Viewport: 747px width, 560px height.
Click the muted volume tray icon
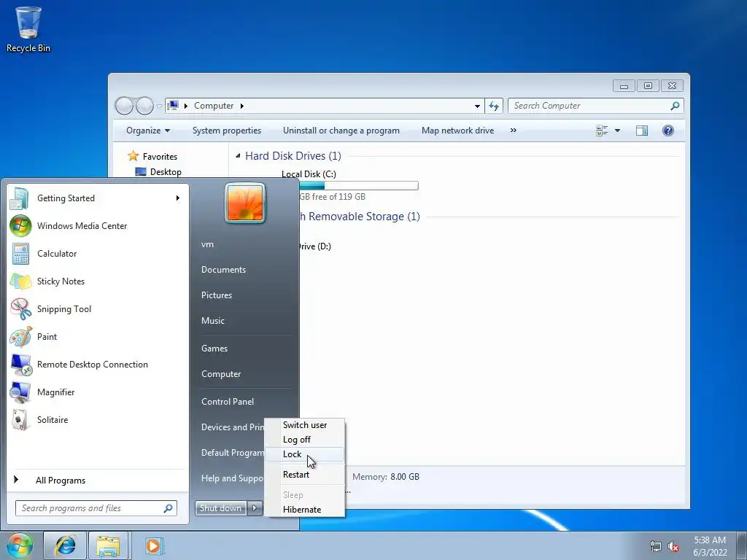coord(673,546)
